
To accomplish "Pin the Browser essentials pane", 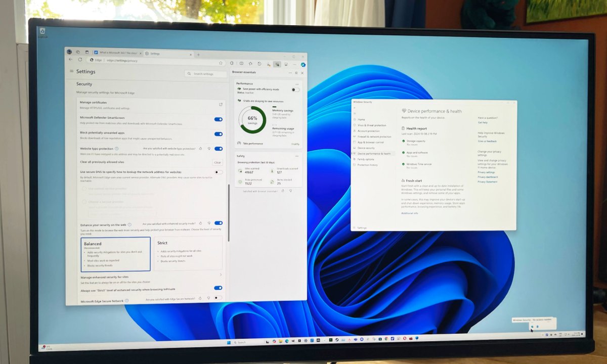I will (x=296, y=73).
